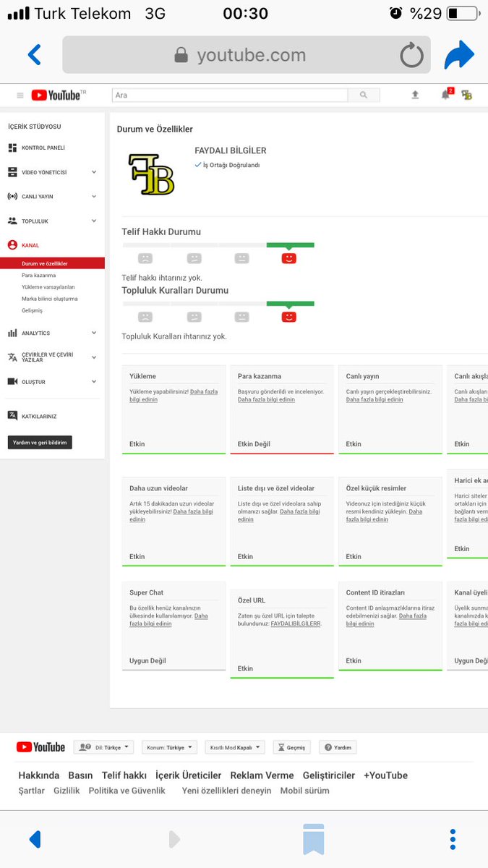This screenshot has width=488, height=868.
Task: Open the FAYDALIBİLGİLERR custom URL link
Action: point(296,623)
